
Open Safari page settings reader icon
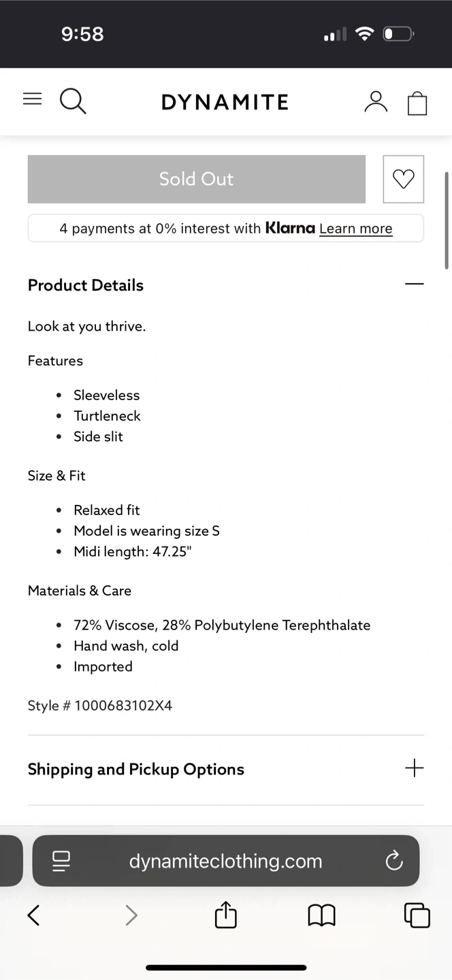[61, 861]
